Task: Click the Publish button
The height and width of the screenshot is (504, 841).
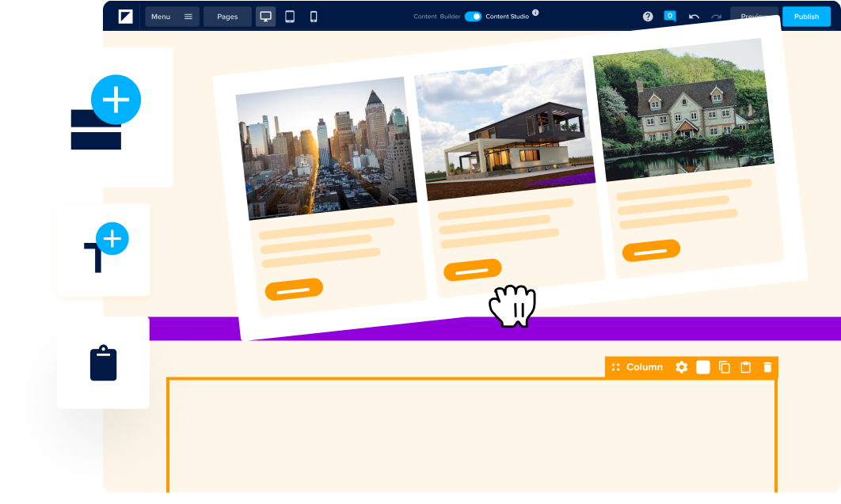Action: pyautogui.click(x=806, y=17)
